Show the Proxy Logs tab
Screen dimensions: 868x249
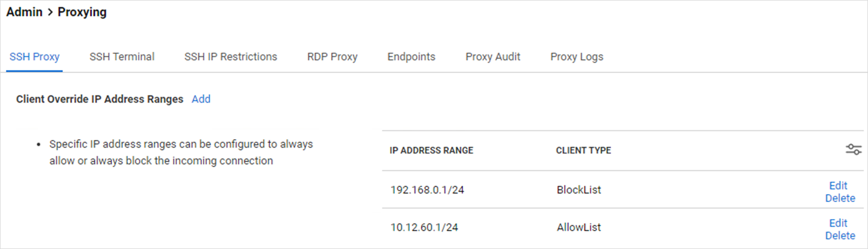tap(577, 57)
